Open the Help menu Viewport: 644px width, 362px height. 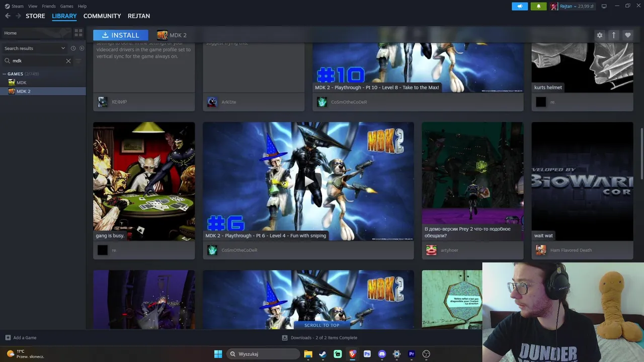tap(82, 6)
